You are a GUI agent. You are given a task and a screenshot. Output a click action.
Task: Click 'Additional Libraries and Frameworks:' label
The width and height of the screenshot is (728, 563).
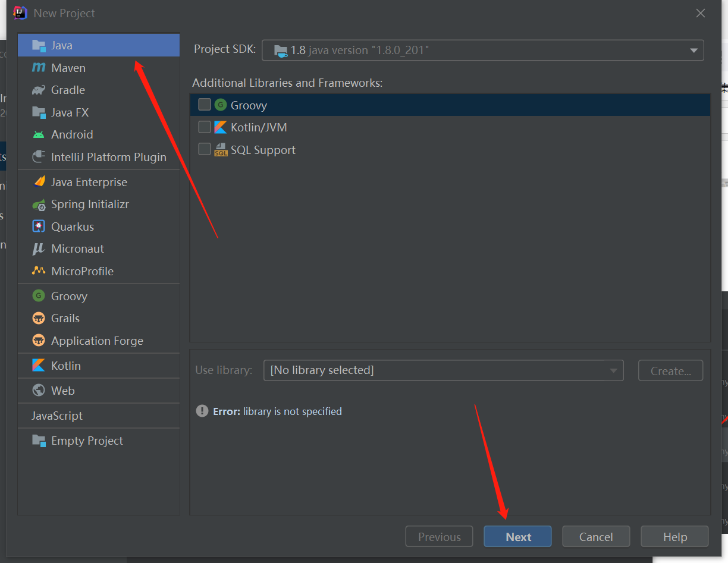coord(287,83)
